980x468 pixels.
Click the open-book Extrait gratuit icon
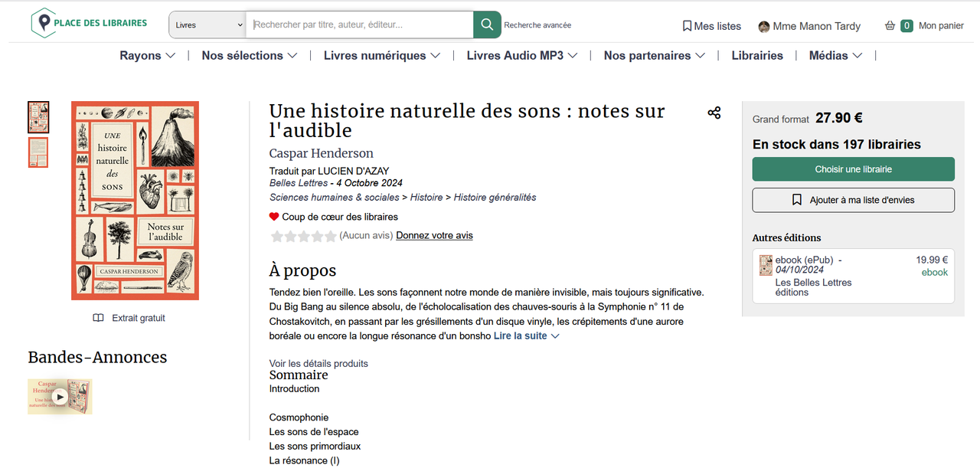98,318
